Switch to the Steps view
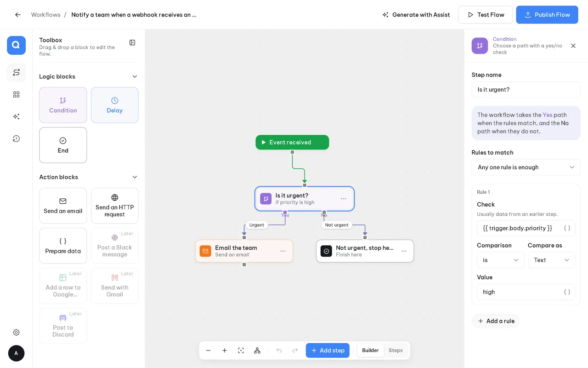This screenshot has height=368, width=588. pyautogui.click(x=396, y=351)
